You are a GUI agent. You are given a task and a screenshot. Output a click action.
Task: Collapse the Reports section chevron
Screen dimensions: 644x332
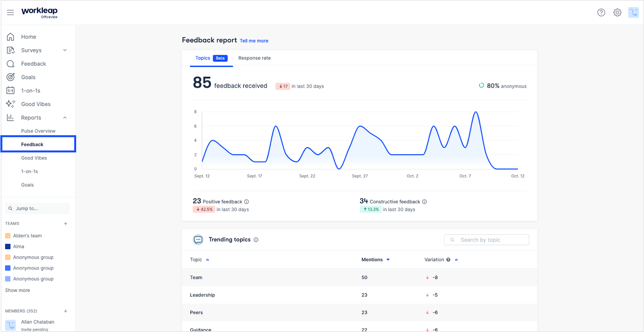click(x=65, y=118)
